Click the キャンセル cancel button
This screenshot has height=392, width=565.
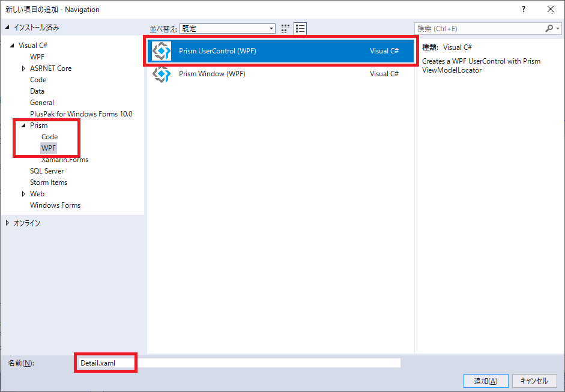[x=534, y=381]
